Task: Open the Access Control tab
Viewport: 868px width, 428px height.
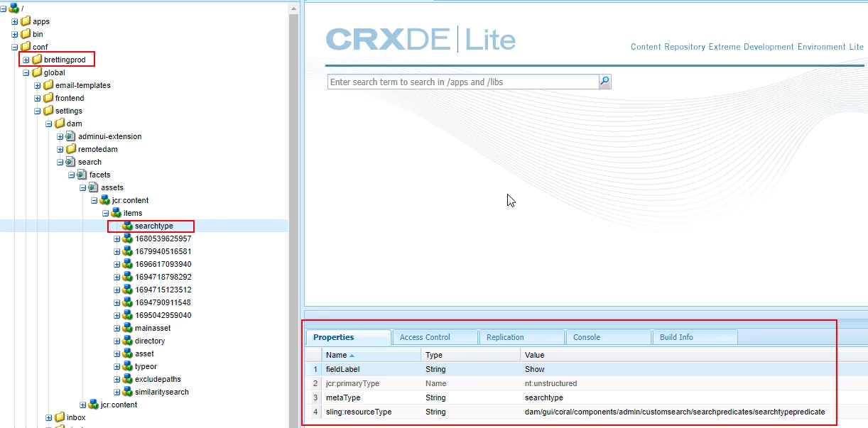Action: pyautogui.click(x=435, y=337)
